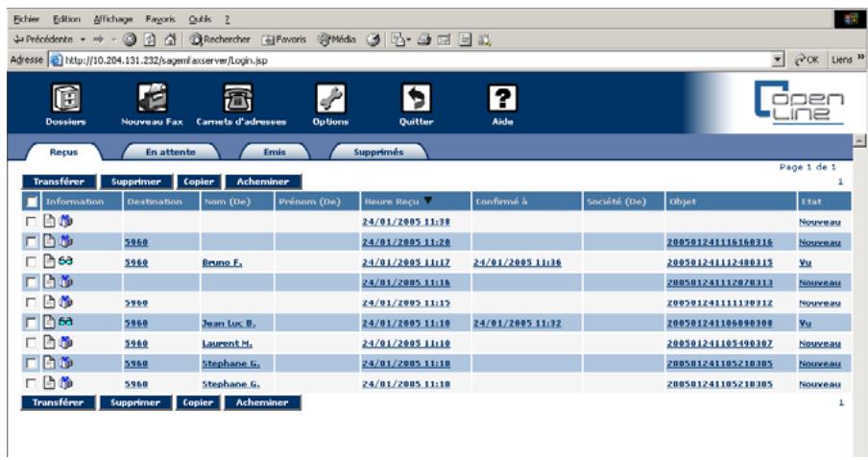Open document icon in Bruno F. row
The width and height of the screenshot is (868, 460).
tap(49, 261)
